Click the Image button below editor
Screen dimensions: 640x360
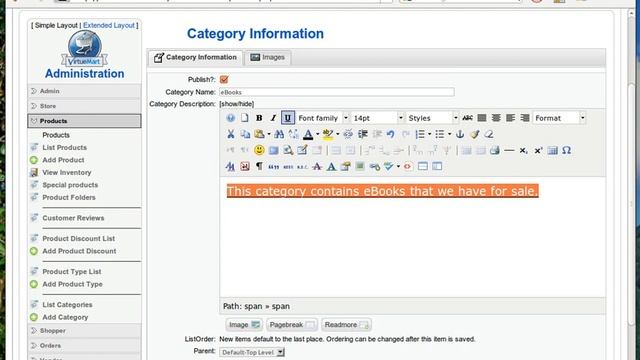pos(244,325)
